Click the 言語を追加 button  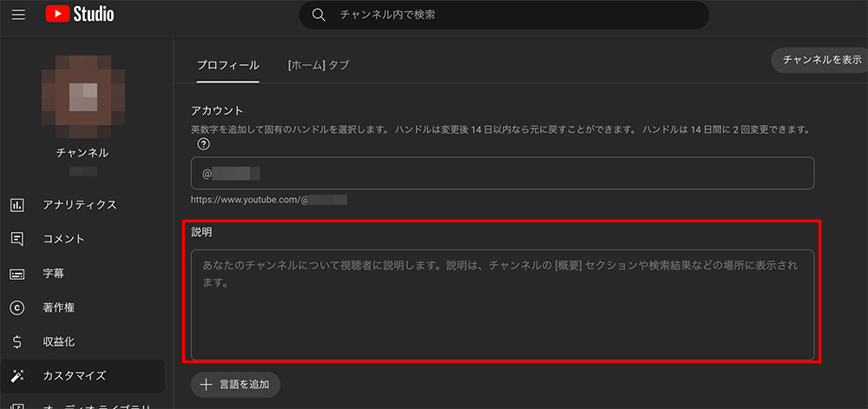pos(236,385)
